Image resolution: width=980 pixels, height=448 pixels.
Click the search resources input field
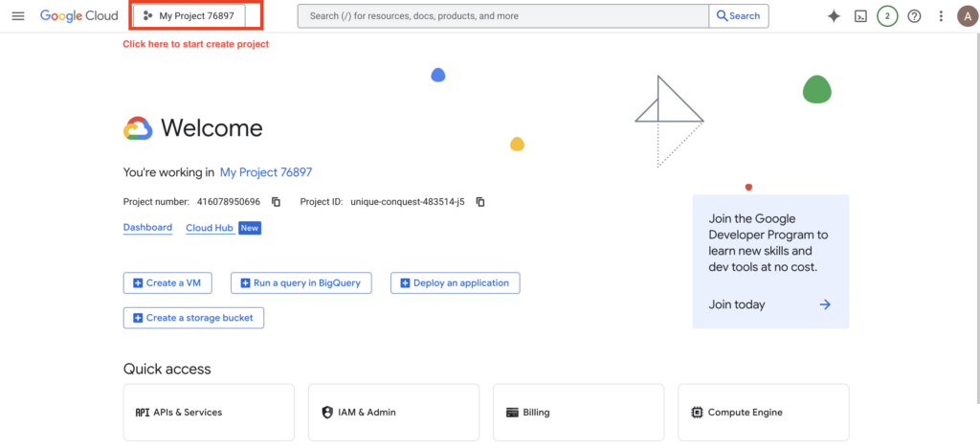coord(502,16)
